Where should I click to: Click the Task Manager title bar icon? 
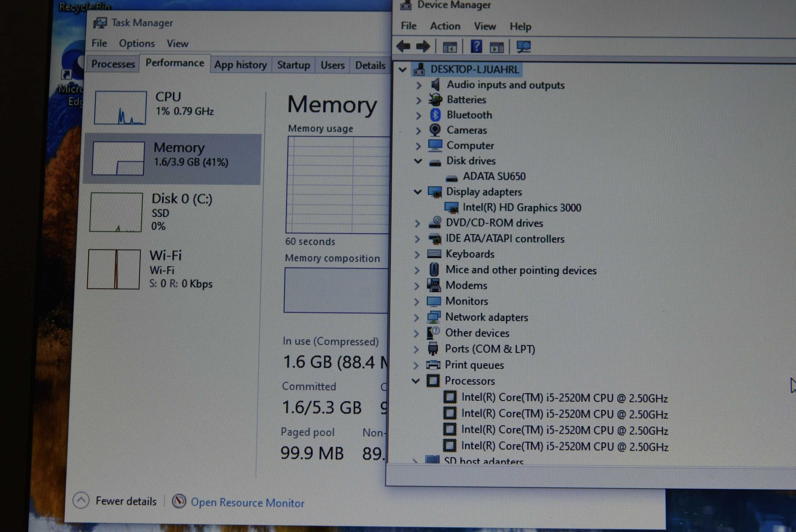(x=100, y=23)
